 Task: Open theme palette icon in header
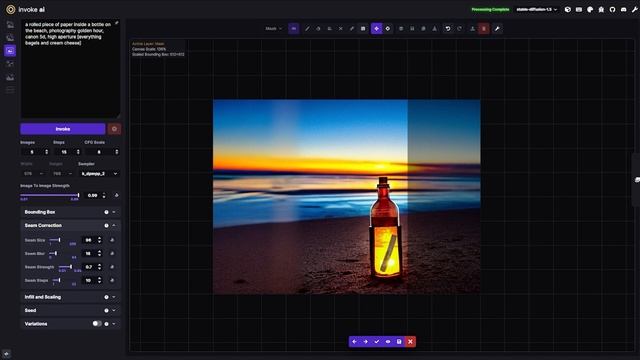[x=590, y=9]
